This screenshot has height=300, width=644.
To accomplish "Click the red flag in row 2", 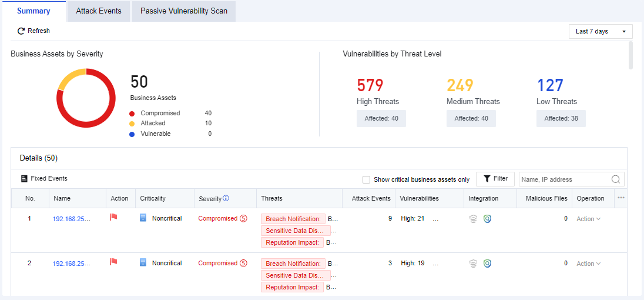I will point(114,262).
